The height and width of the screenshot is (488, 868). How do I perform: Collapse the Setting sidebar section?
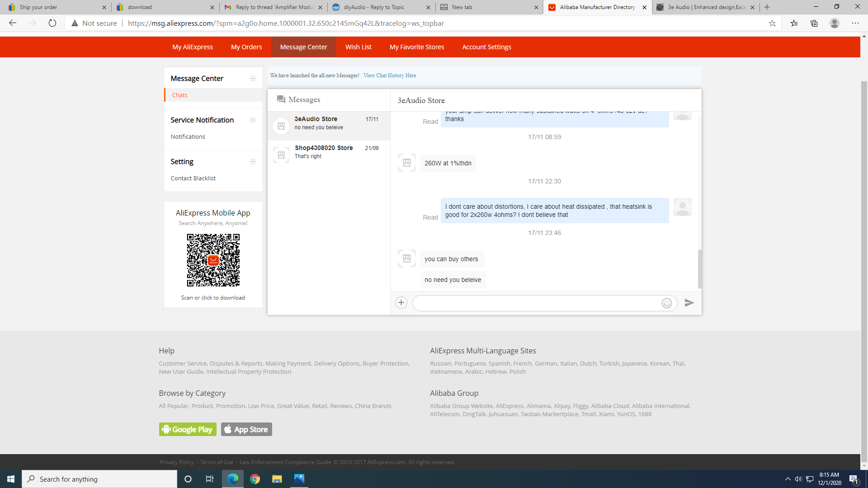253,162
